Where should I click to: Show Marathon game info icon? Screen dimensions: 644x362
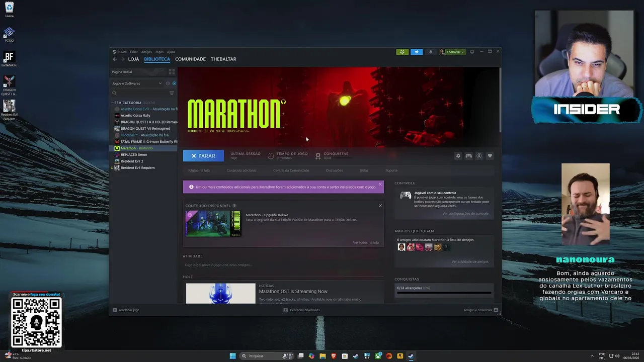[479, 156]
